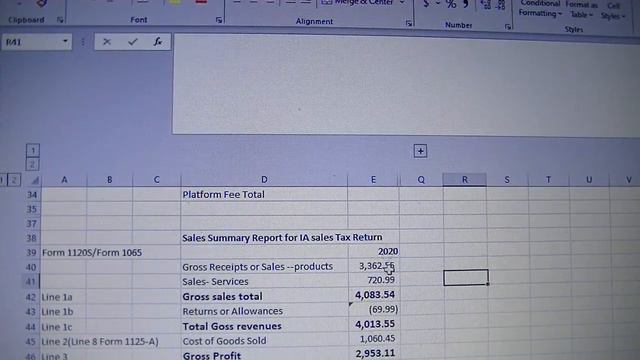This screenshot has width=640, height=360.
Task: Click the Increase Decimal icon
Action: point(486,4)
